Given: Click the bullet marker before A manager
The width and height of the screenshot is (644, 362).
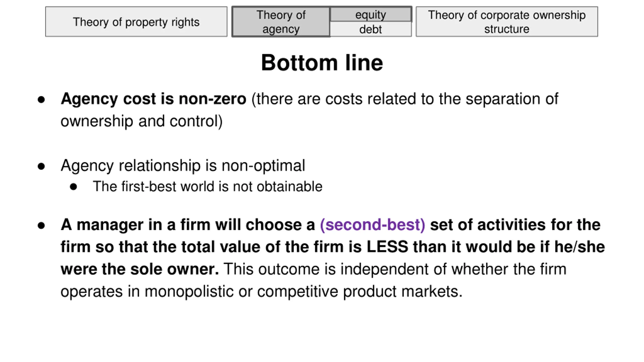Looking at the screenshot, I should [x=41, y=225].
